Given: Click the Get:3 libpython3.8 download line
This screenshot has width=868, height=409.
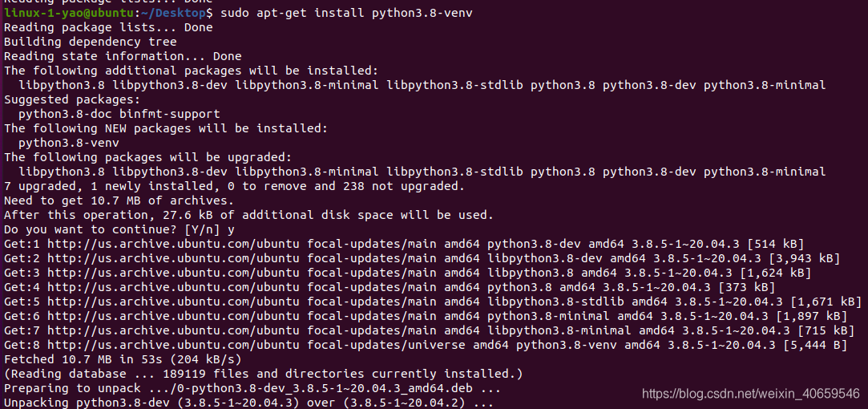Looking at the screenshot, I should tap(408, 272).
